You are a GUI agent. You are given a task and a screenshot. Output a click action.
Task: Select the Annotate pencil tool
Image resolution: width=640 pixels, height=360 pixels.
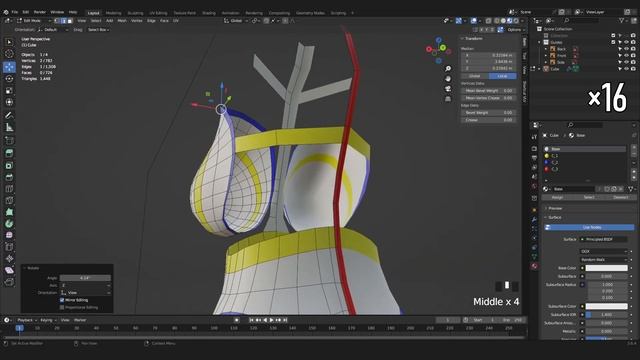(x=9, y=116)
